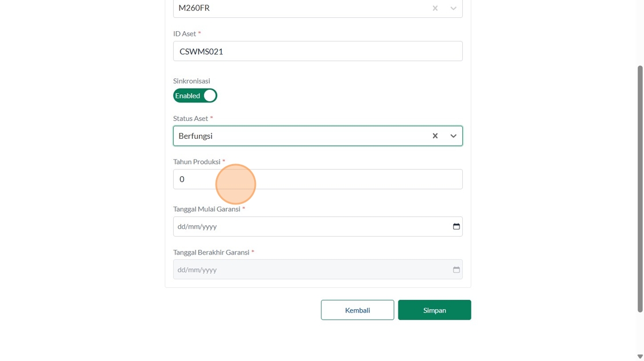Viewport: 644px width, 361px height.
Task: Click the M260FR combo box text
Action: 194,8
